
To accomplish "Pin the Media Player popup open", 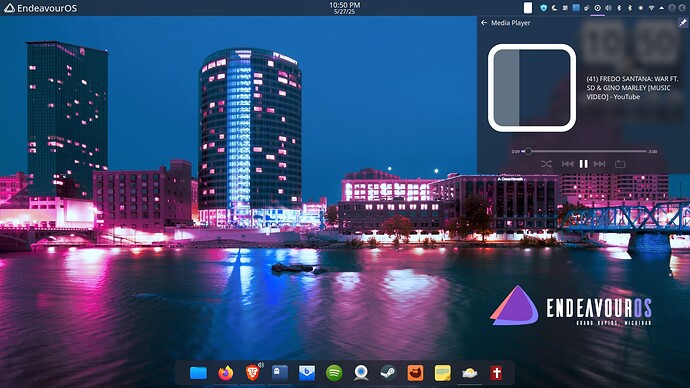I will [x=683, y=23].
